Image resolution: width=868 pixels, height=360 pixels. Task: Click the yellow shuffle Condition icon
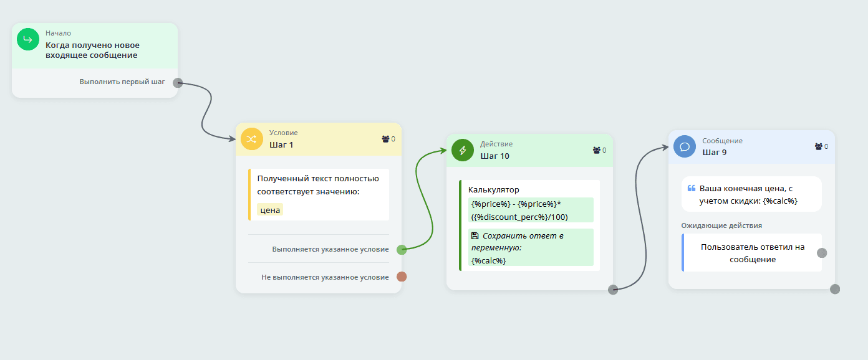[x=252, y=139]
